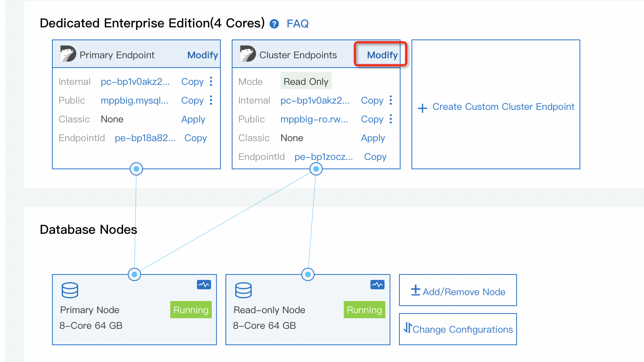Open the FAQ link
Viewport: 644px width, 362px height.
click(x=297, y=24)
